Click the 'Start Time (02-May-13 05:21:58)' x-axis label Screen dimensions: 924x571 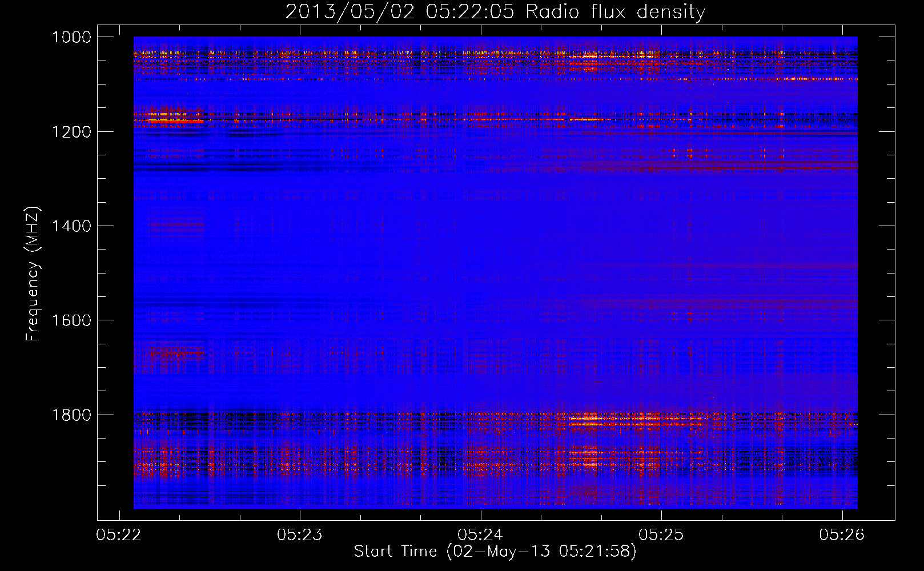pyautogui.click(x=495, y=552)
